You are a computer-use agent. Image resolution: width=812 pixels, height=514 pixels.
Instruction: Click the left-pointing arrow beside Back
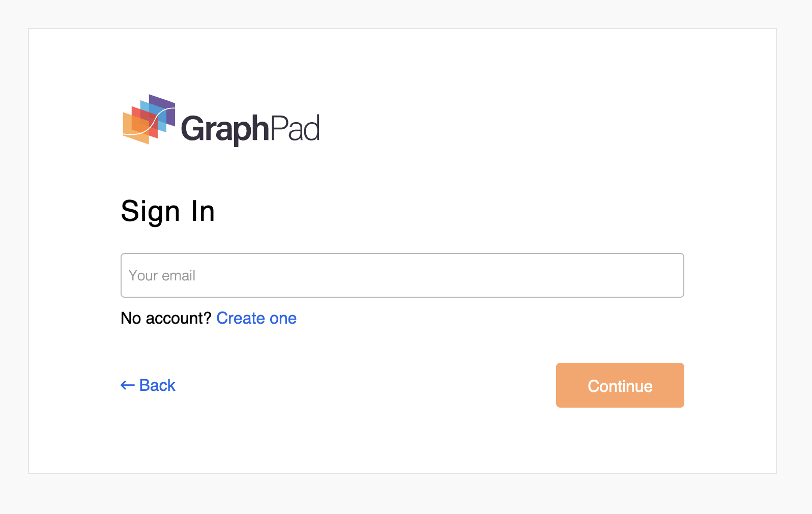(127, 386)
